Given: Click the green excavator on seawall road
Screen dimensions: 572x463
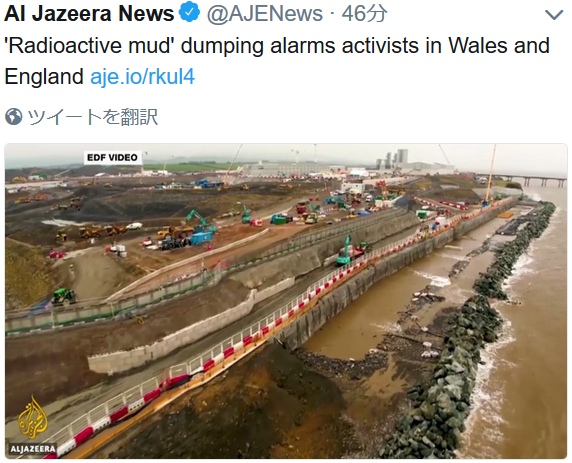Looking at the screenshot, I should 347,251.
